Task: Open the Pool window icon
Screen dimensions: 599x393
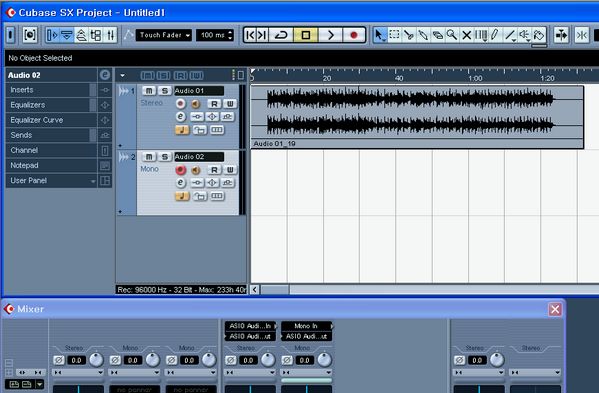Action: point(96,35)
